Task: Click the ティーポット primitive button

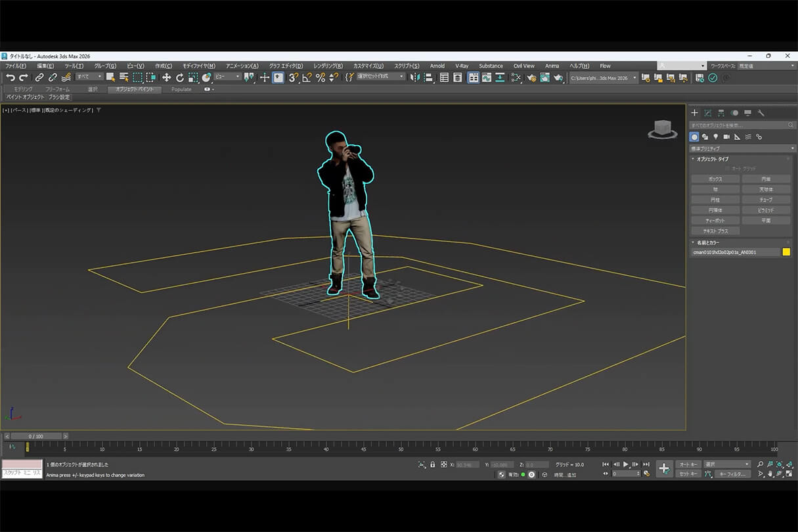Action: point(715,221)
